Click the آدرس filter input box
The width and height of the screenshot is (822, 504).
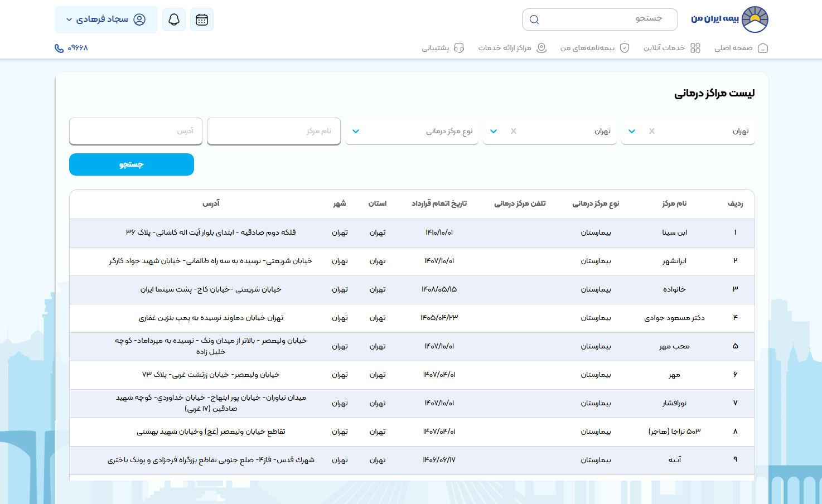[x=136, y=131]
